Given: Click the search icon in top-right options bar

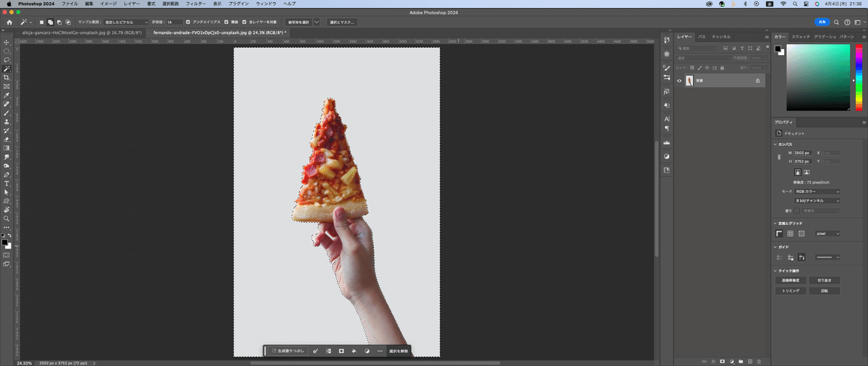Looking at the screenshot, I should tap(837, 22).
